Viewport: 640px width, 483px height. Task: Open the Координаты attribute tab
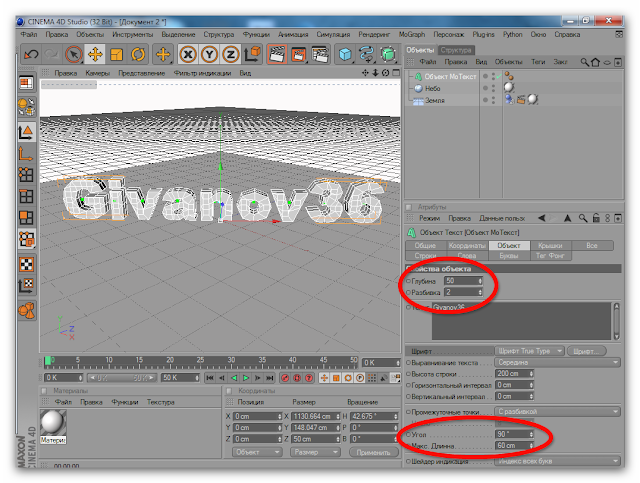(x=467, y=245)
